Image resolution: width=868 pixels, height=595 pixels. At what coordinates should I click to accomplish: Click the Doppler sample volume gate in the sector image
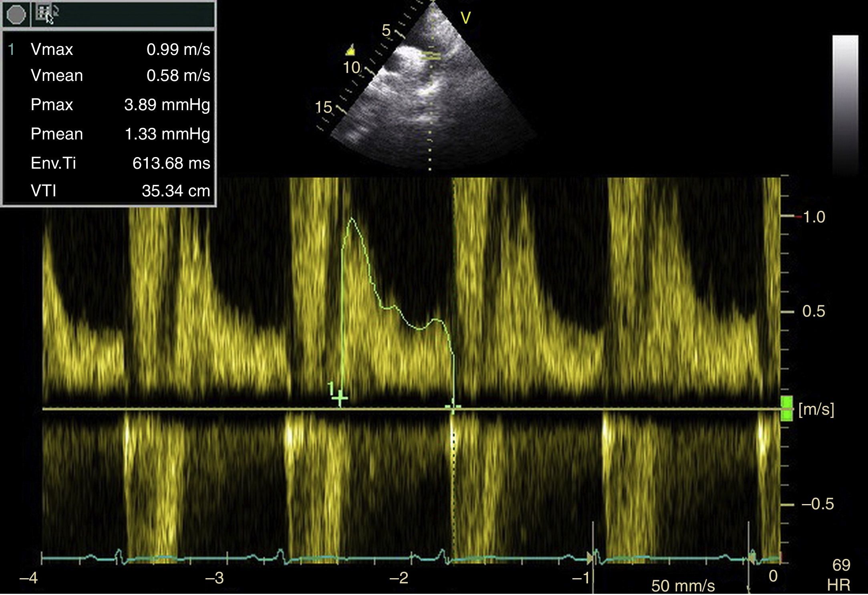[x=431, y=56]
